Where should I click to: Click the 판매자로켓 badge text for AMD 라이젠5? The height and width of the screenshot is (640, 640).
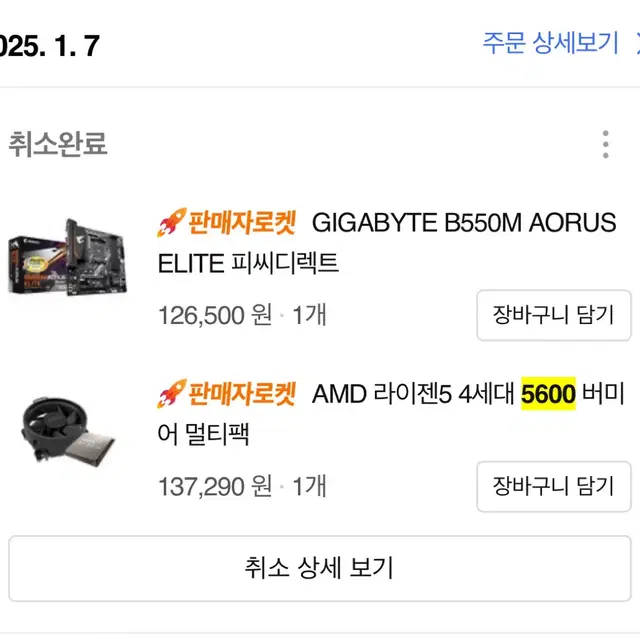pyautogui.click(x=242, y=394)
